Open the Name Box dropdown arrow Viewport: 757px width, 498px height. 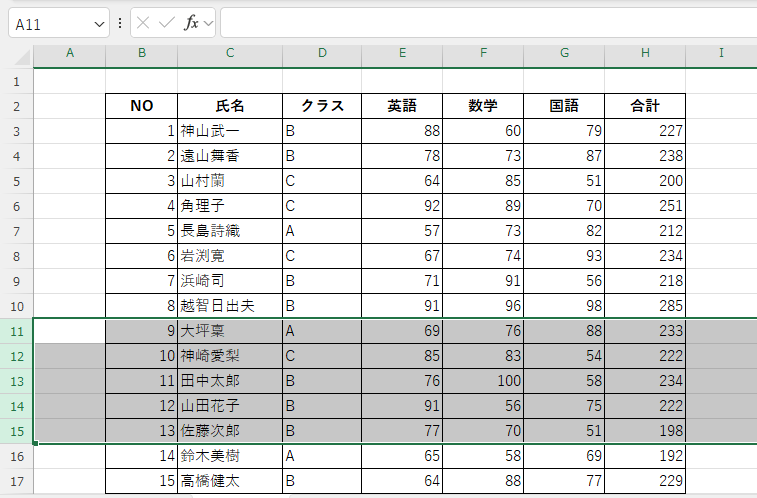(x=99, y=24)
